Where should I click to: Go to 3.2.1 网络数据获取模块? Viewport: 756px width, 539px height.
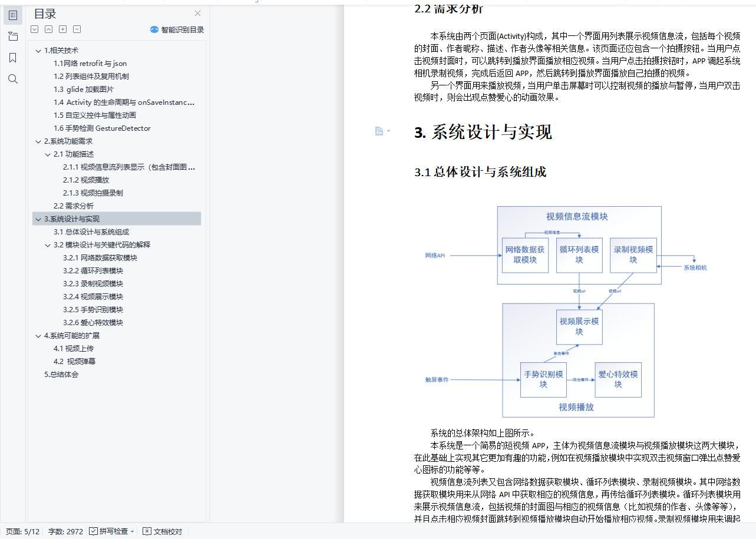(100, 258)
